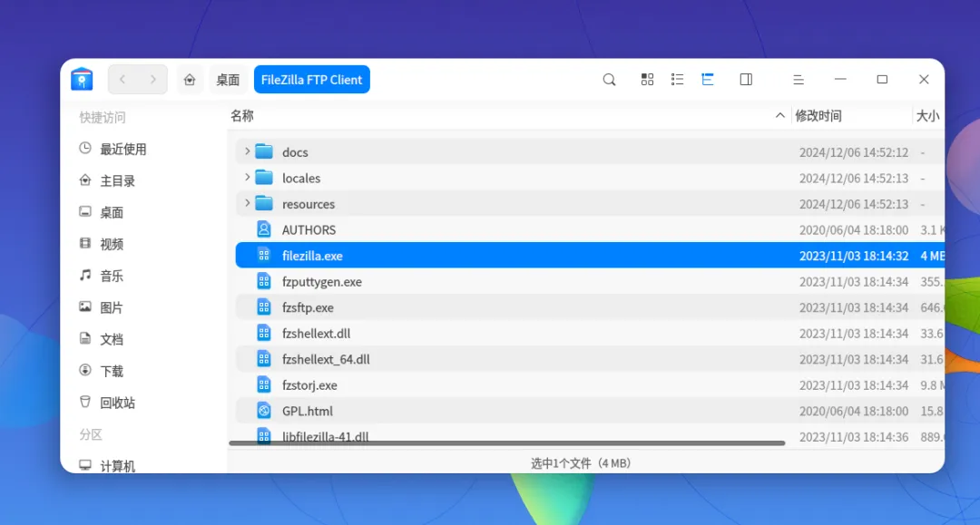The image size is (980, 525).
Task: Select the fzputtygen.exe file name
Action: click(322, 281)
